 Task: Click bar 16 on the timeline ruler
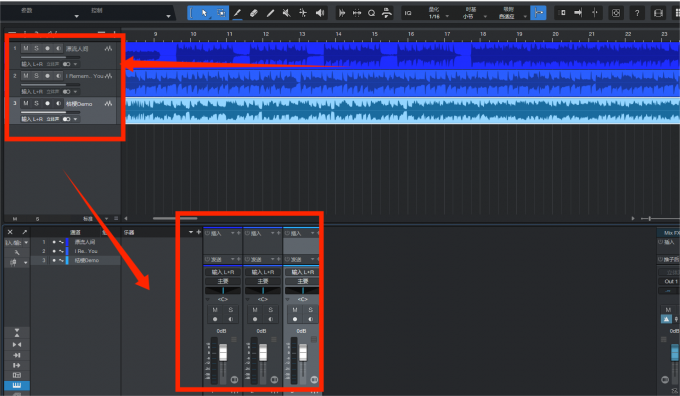(411, 34)
